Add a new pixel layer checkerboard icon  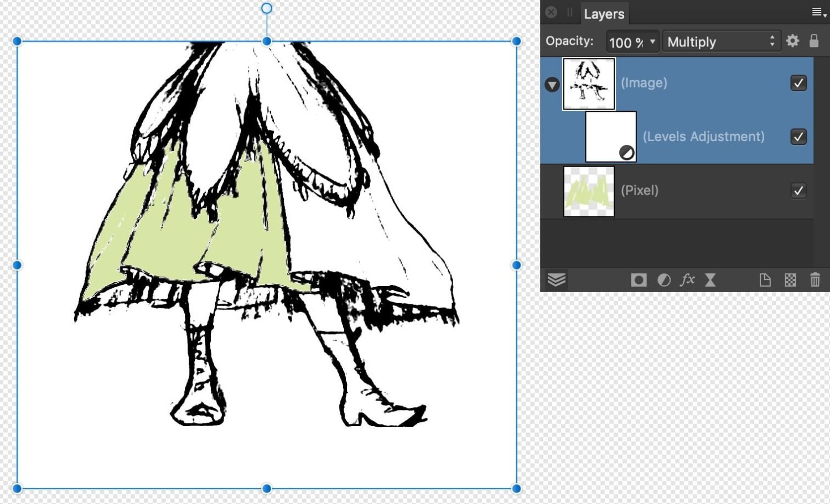point(790,280)
